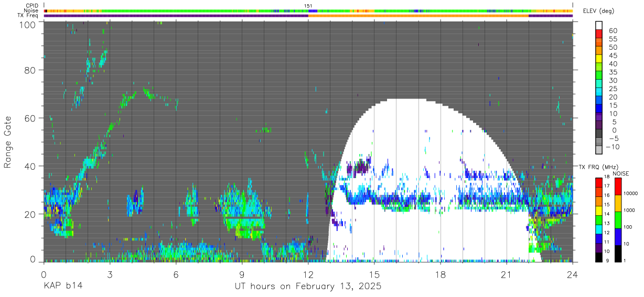Viewport: 644px width, 297px height.
Task: Click the 'KAP b14' radar beam label
Action: point(62,286)
